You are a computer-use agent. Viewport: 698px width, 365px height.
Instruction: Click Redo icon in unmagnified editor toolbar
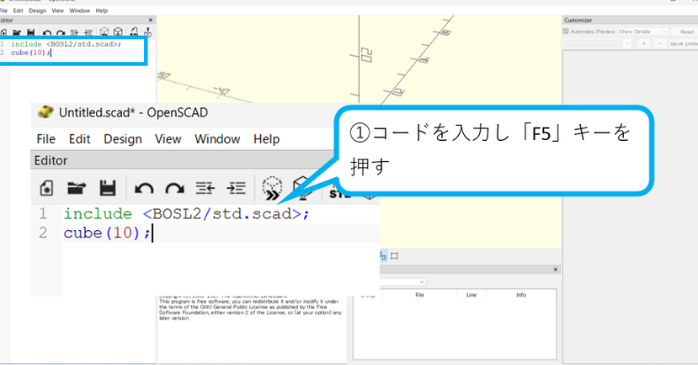(61, 33)
